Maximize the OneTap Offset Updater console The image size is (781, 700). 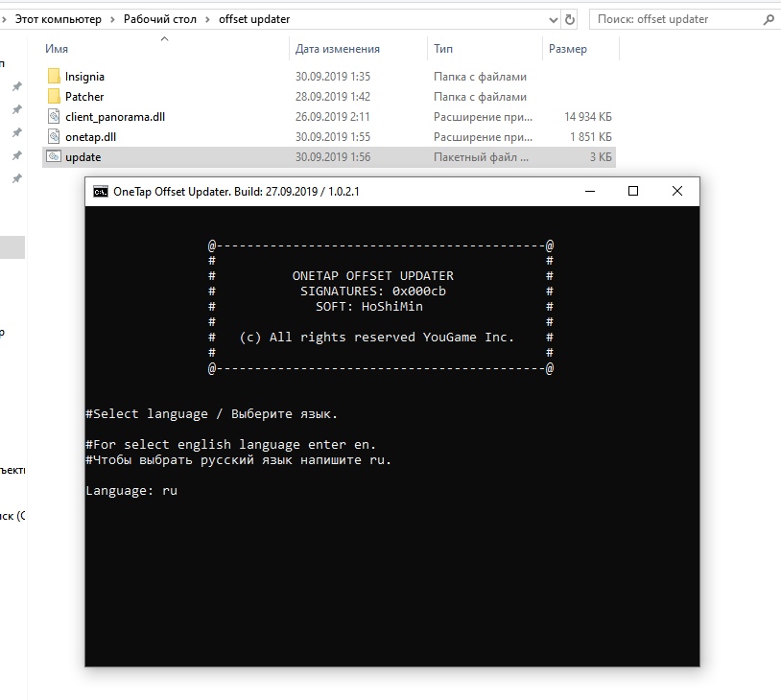(633, 191)
